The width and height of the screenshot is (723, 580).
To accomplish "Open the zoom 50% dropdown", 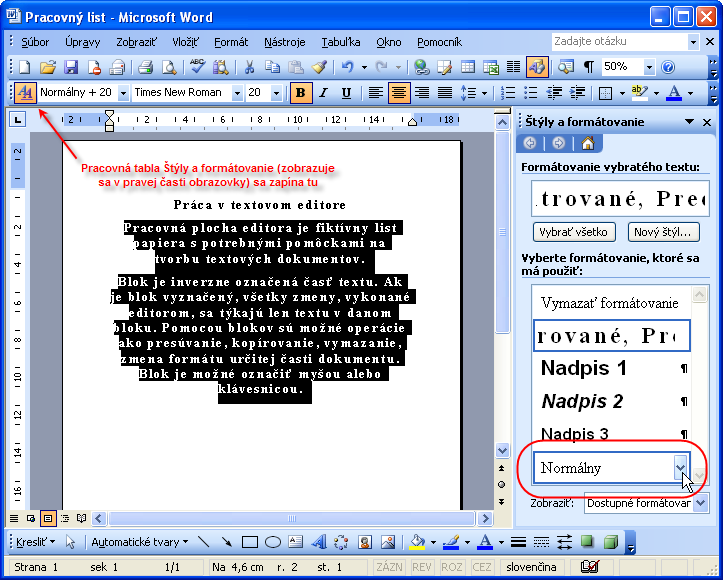I will click(650, 67).
